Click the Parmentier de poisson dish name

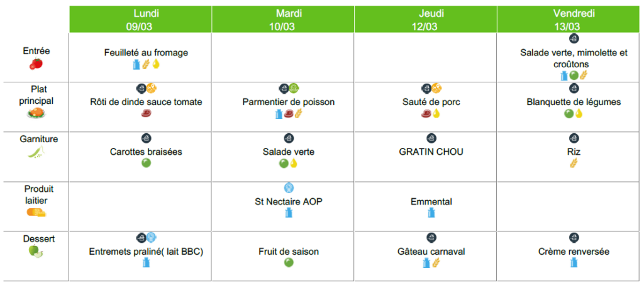pos(289,102)
